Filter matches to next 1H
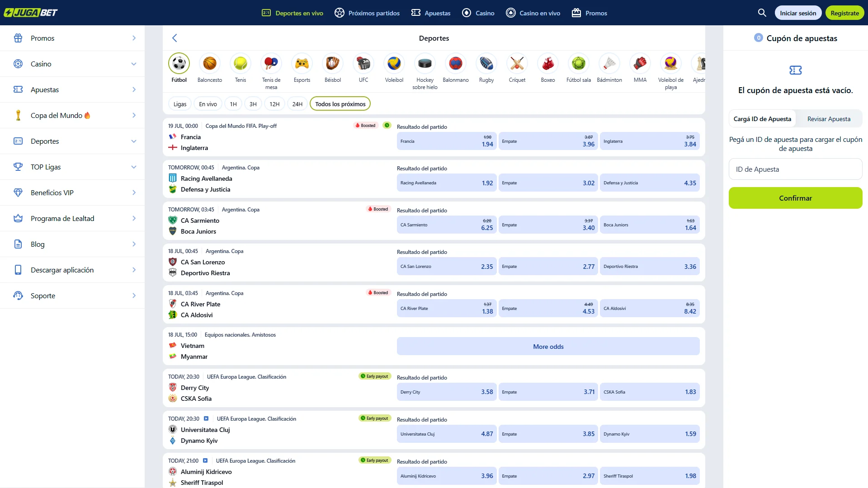868x488 pixels. pyautogui.click(x=233, y=104)
